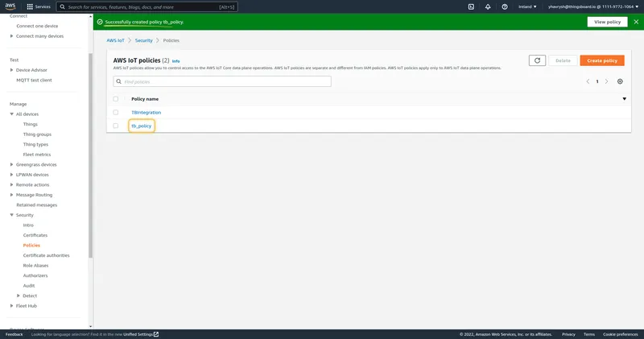This screenshot has height=339, width=644.
Task: Open Role Aliases
Action: [x=35, y=266]
